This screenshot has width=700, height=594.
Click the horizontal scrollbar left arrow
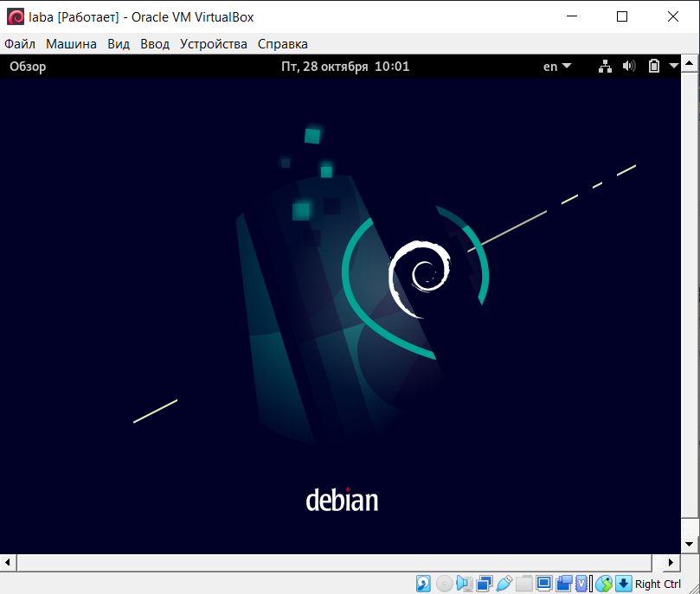[x=8, y=562]
